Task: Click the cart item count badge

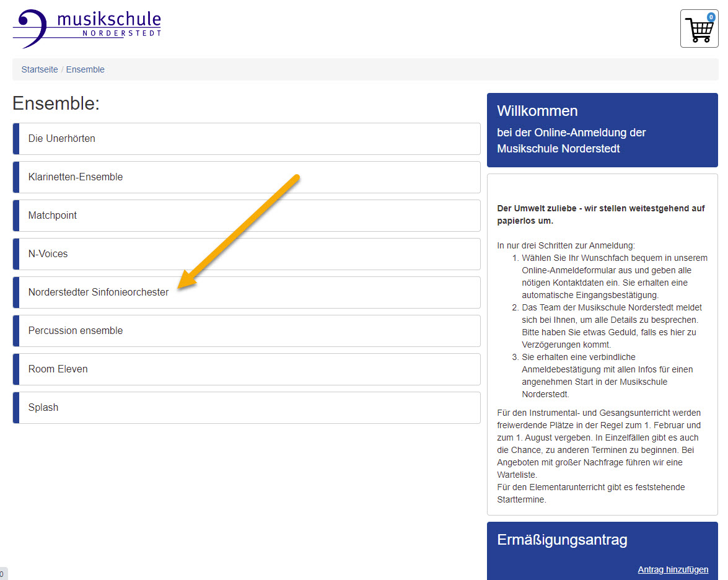Action: click(711, 17)
